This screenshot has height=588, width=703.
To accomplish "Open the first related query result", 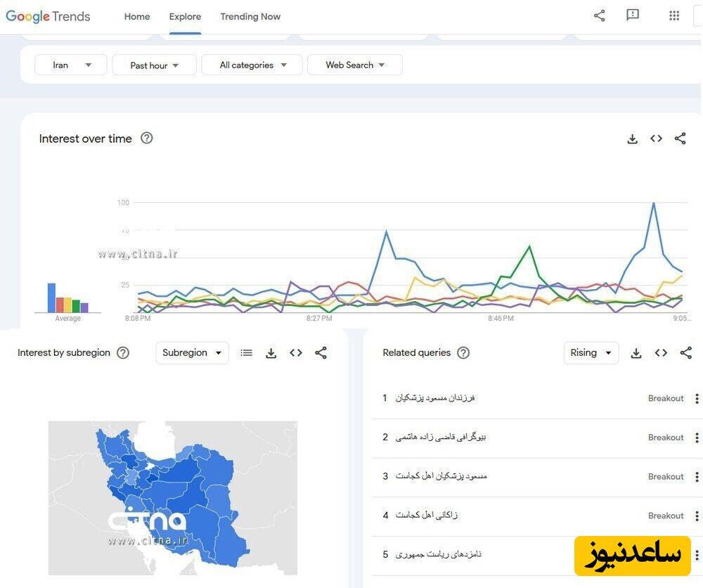I will tap(435, 398).
